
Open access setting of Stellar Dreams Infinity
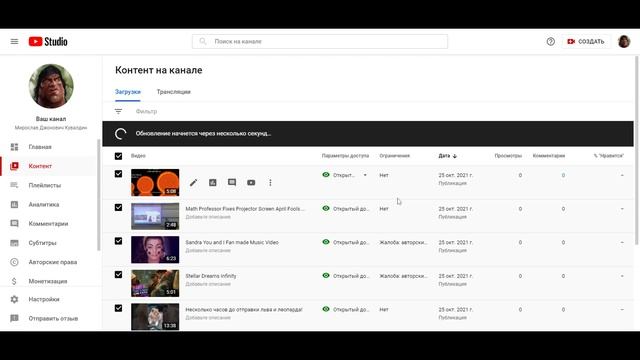pyautogui.click(x=351, y=276)
